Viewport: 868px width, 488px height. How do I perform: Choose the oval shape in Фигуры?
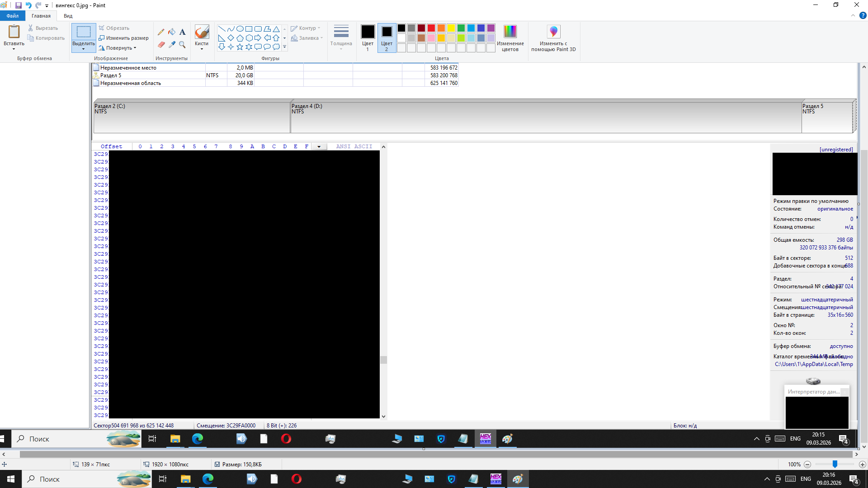tap(240, 29)
